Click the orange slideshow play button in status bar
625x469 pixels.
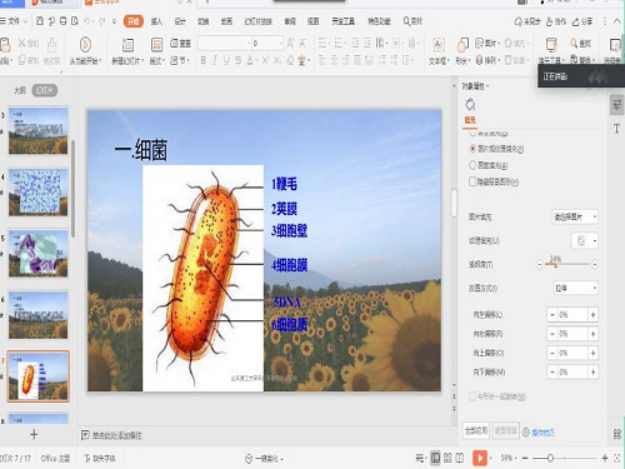point(480,457)
